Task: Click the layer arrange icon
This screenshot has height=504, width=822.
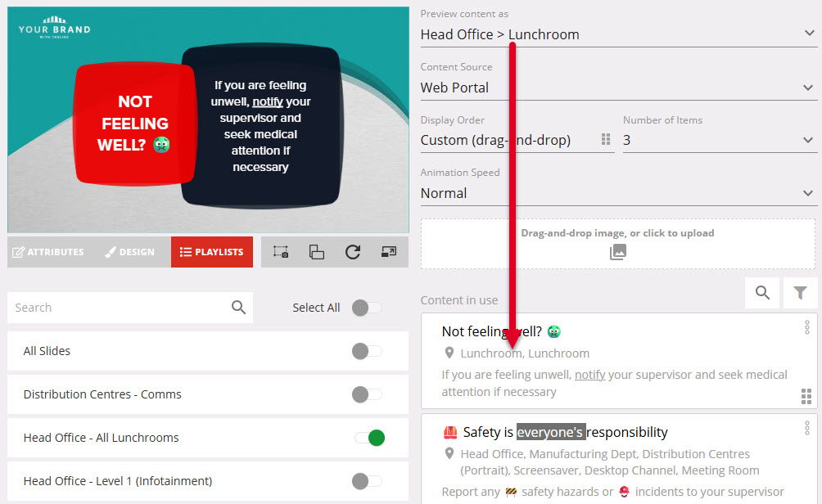Action: tap(317, 252)
